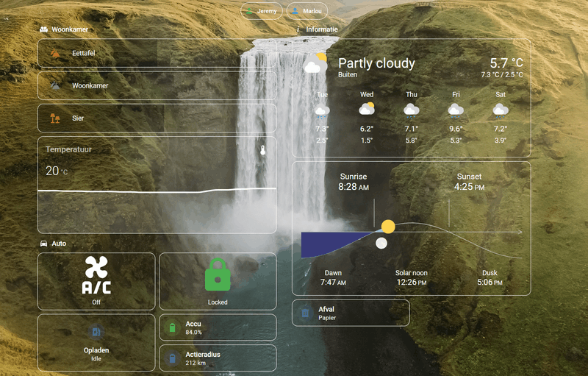
Task: Click the Accu battery icon
Action: [x=172, y=327]
